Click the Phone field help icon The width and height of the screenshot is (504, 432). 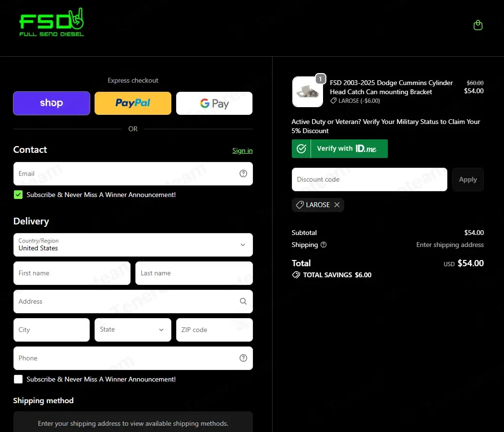(x=243, y=358)
